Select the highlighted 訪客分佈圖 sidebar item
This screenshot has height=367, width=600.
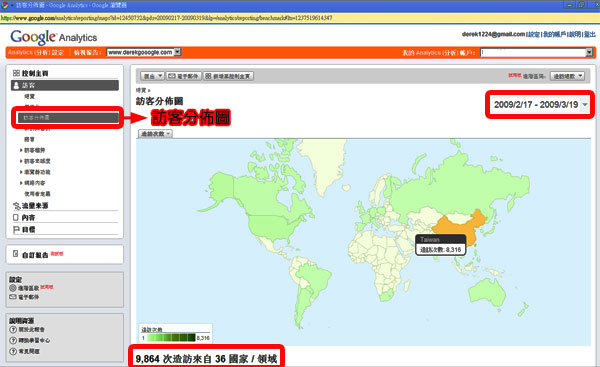tap(68, 118)
